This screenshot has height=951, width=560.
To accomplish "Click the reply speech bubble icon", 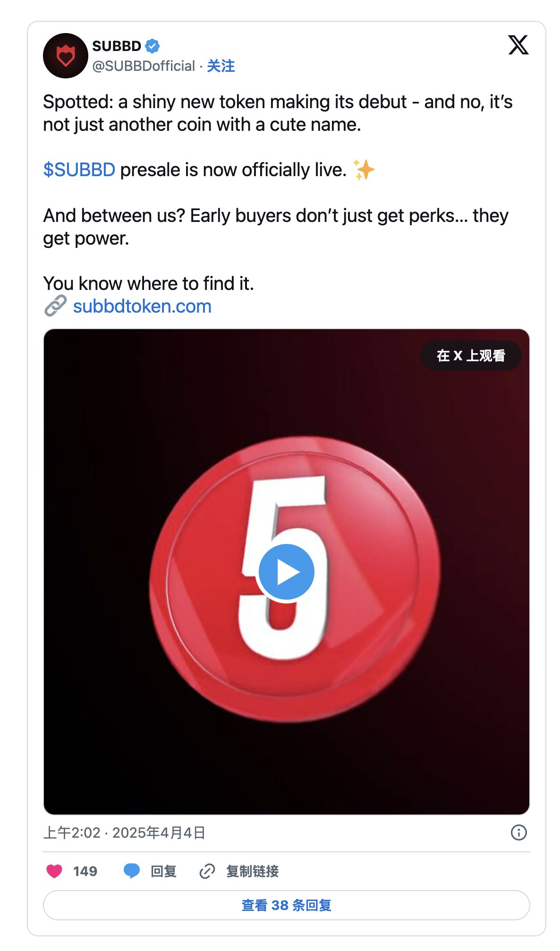I will (131, 871).
